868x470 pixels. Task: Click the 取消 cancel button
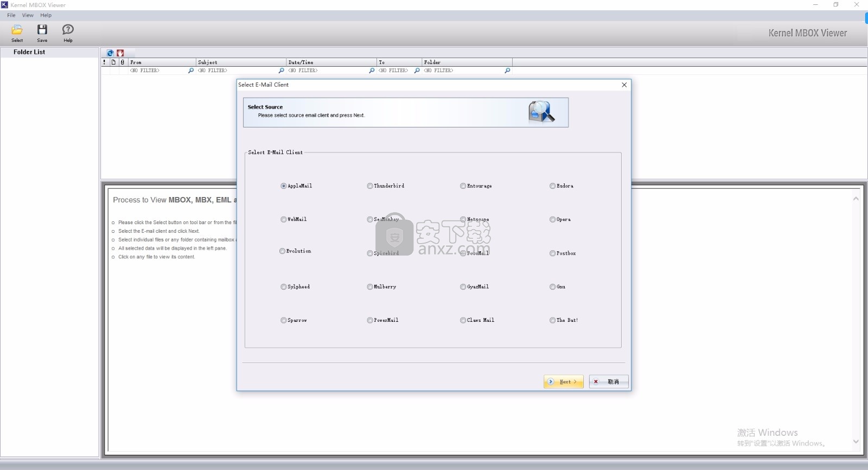click(x=609, y=382)
